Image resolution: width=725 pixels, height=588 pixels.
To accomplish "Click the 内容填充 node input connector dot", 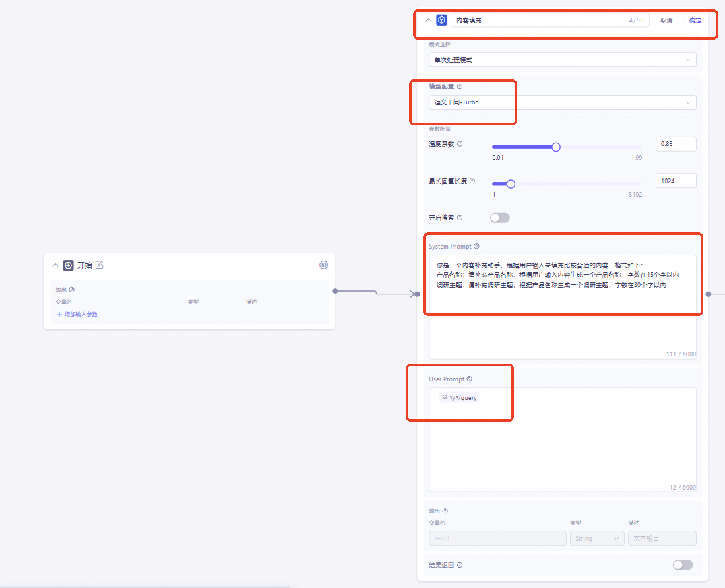I will click(417, 294).
